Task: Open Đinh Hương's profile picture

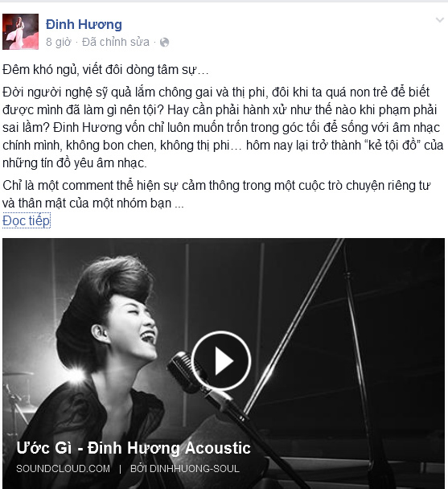Action: pos(21,31)
